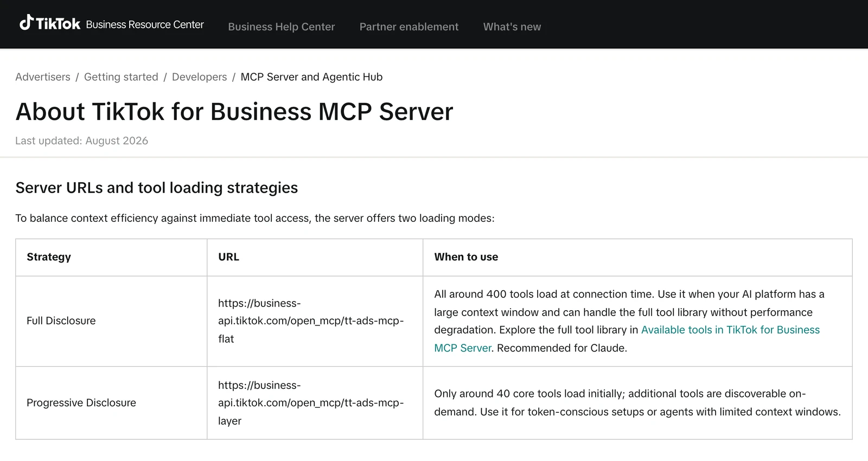The height and width of the screenshot is (461, 868).
Task: Go to Developers breadcrumb
Action: [199, 77]
